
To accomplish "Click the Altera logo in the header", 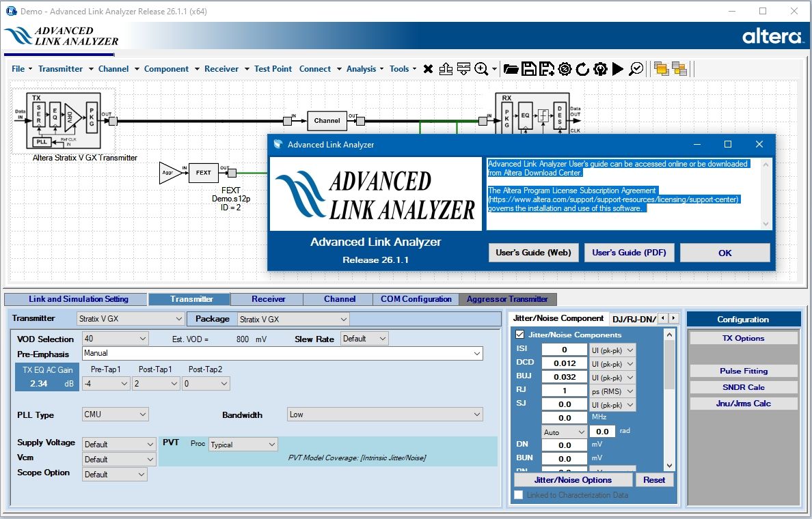I will point(772,36).
